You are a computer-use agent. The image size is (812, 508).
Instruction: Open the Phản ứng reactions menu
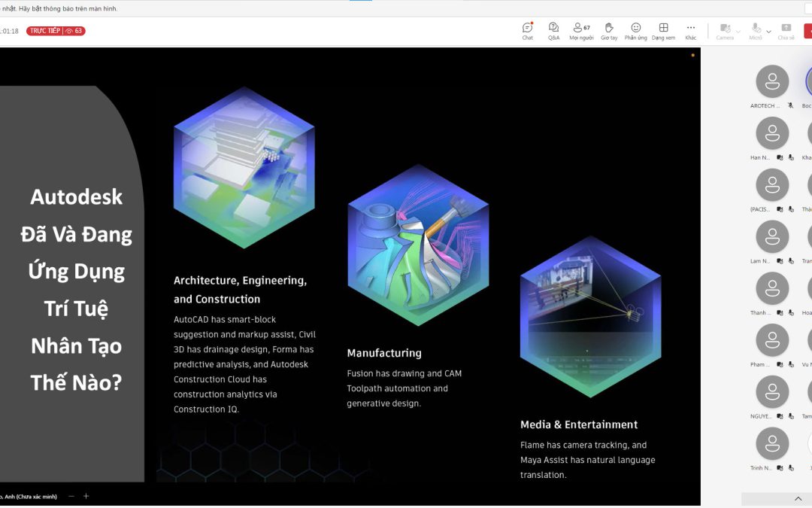(635, 31)
